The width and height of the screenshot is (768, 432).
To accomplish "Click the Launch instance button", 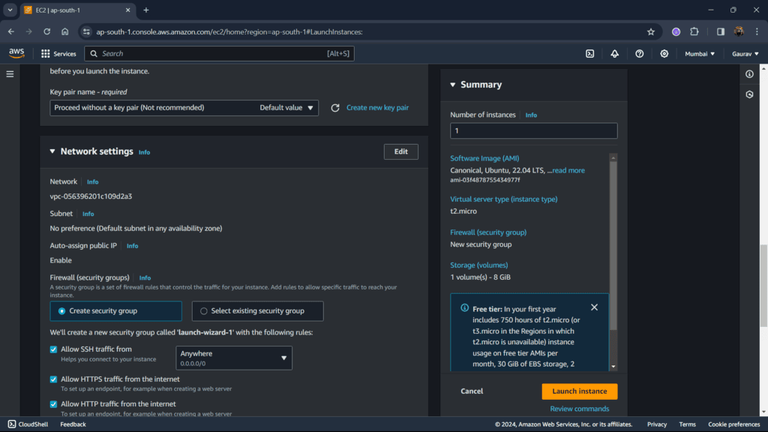I will point(579,391).
